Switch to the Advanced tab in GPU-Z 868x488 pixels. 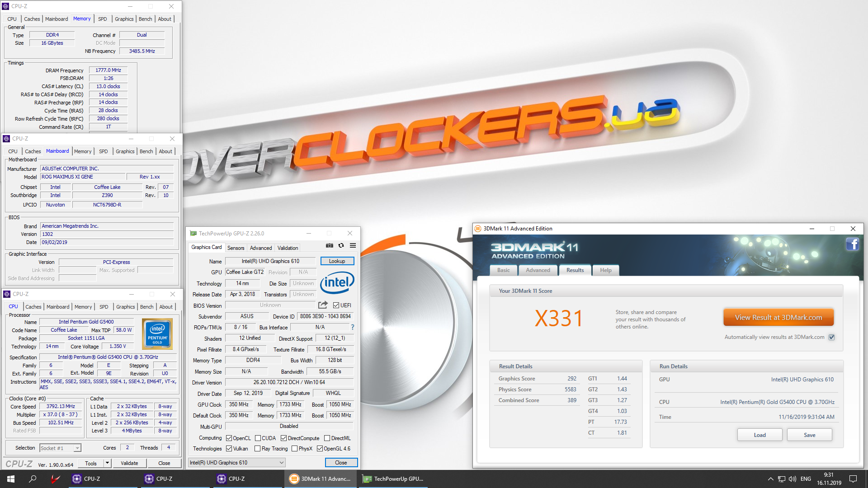coord(261,248)
